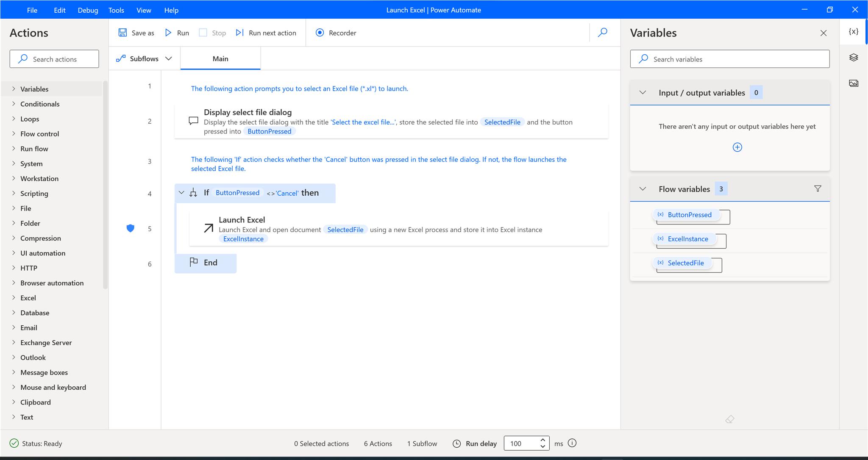This screenshot has height=460, width=868.
Task: Click the Run next action icon
Action: pos(240,33)
